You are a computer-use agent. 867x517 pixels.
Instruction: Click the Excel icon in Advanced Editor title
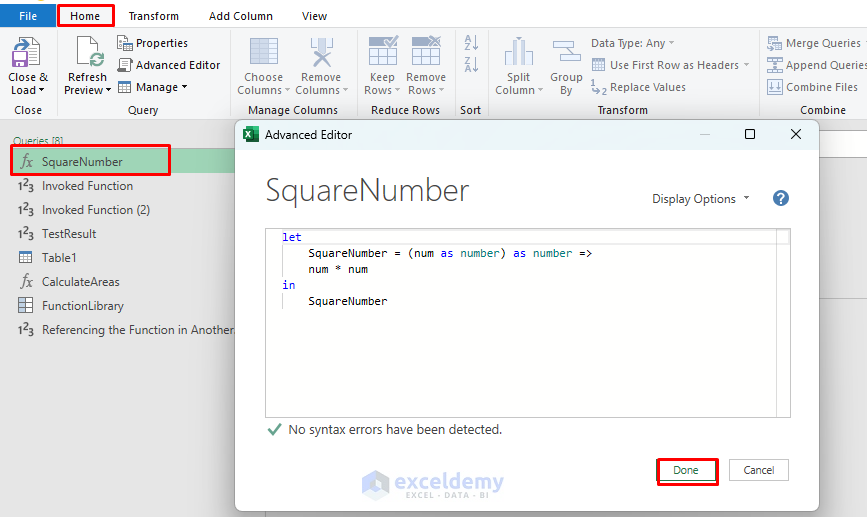pos(251,134)
